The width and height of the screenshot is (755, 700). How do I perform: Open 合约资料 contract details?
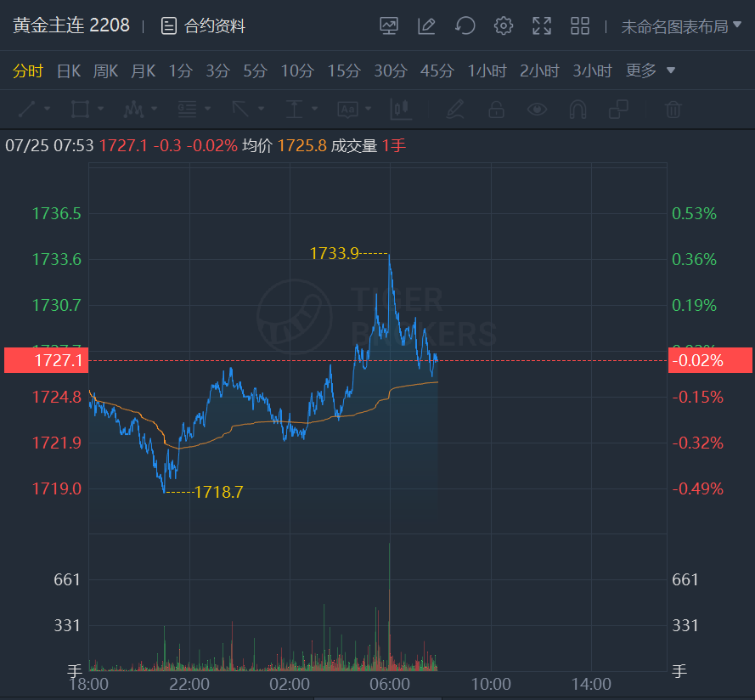(x=204, y=26)
